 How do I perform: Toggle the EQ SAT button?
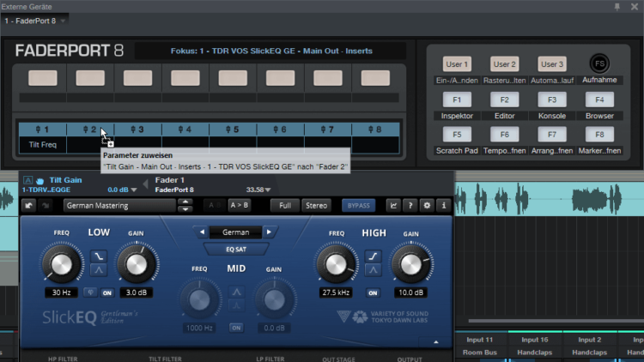tap(236, 250)
